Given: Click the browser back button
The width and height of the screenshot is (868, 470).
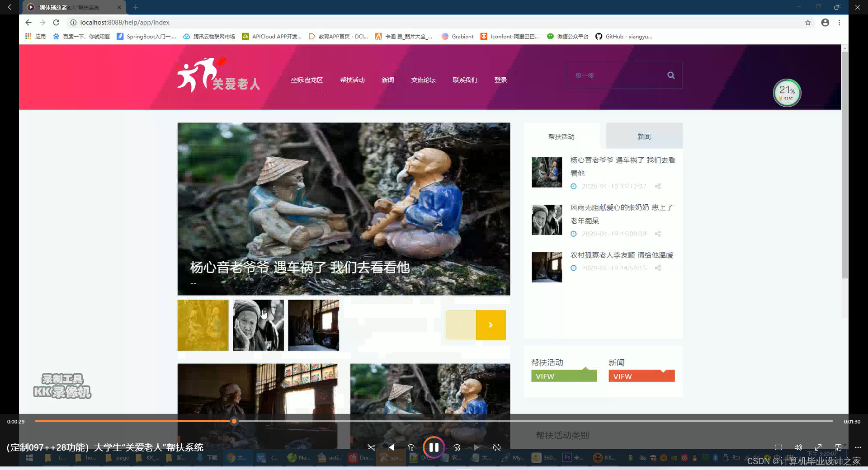Looking at the screenshot, I should tap(28, 23).
